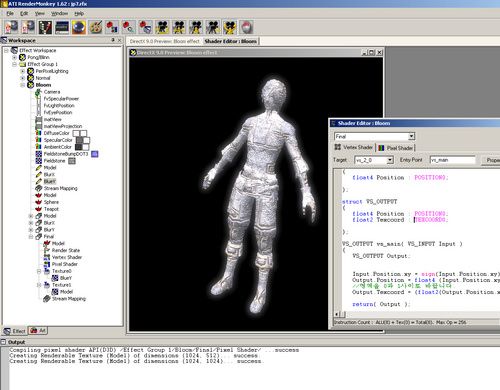This screenshot has height=390, width=500.
Task: Select the fvEyePosition tree item
Action: pyautogui.click(x=58, y=112)
